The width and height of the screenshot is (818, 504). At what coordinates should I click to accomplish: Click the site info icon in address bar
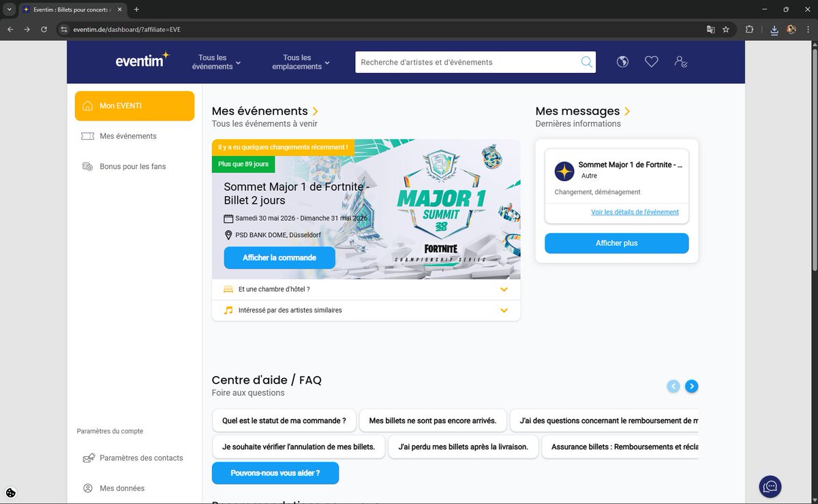(64, 29)
